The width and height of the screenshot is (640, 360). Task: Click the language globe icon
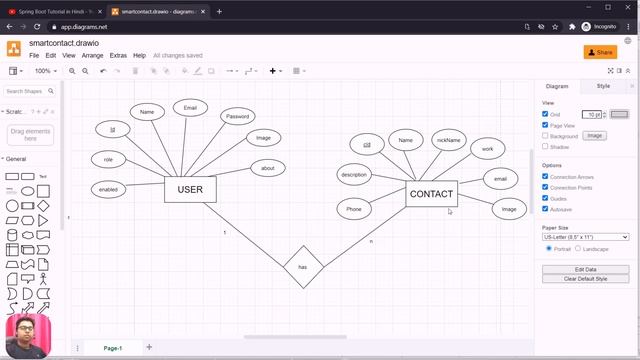[x=628, y=40]
